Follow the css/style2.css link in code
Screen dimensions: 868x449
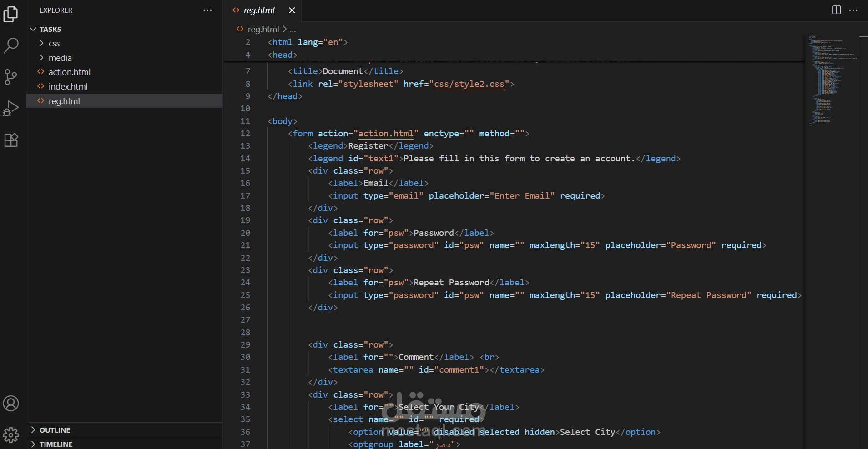pyautogui.click(x=469, y=84)
